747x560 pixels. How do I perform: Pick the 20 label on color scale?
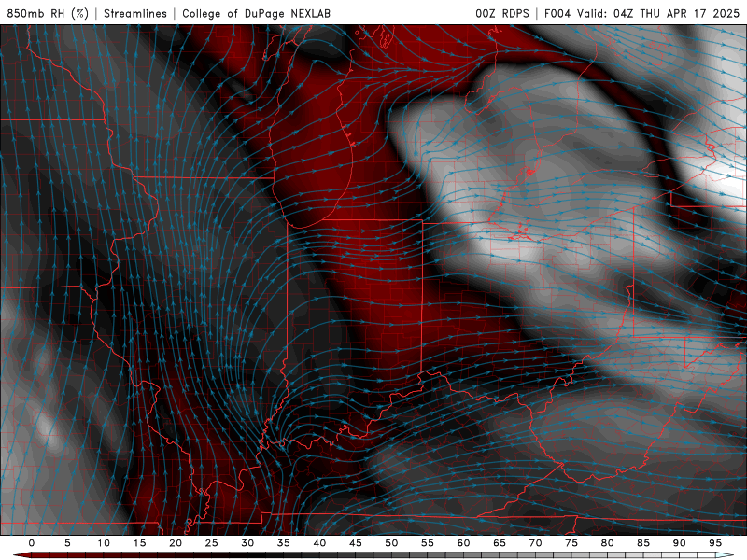[x=176, y=543]
